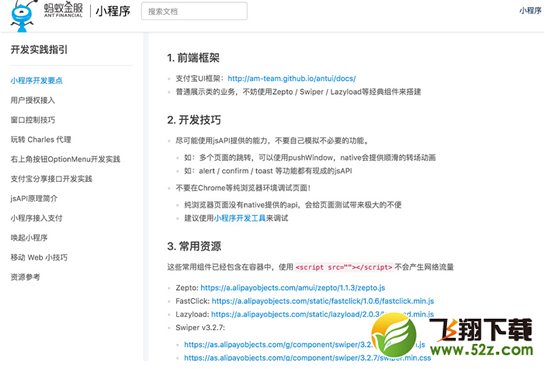Click the 开发实践指引 sidebar title

39,50
